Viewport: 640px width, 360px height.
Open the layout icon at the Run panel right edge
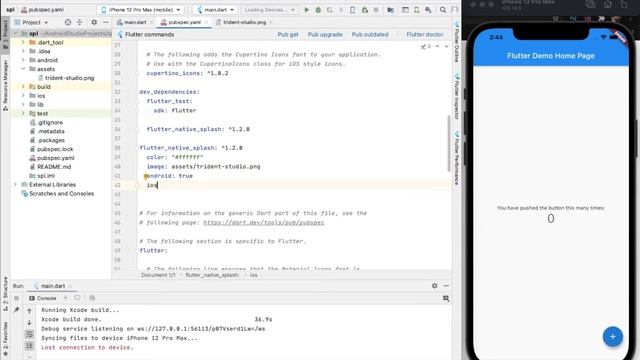(446, 298)
